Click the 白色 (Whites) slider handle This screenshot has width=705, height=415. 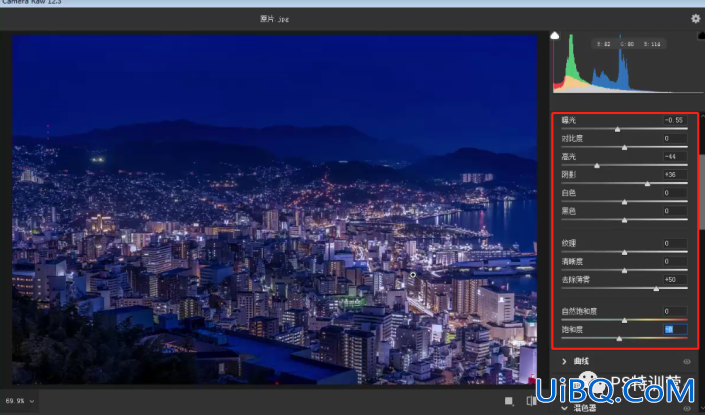point(625,202)
